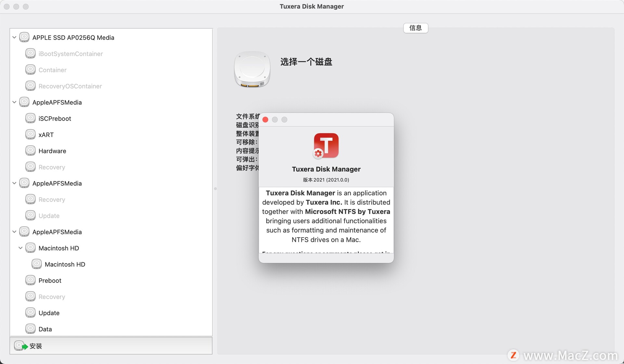Screen dimensions: 624x364
Task: Click the Tuxera Disk Manager app icon
Action: point(326,145)
